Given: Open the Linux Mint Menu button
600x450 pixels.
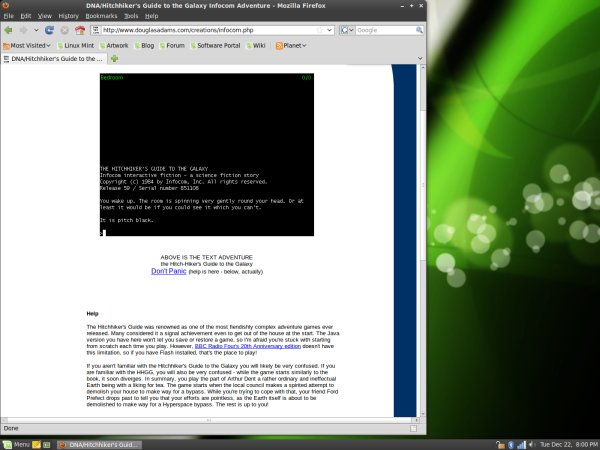Looking at the screenshot, I should [x=16, y=444].
